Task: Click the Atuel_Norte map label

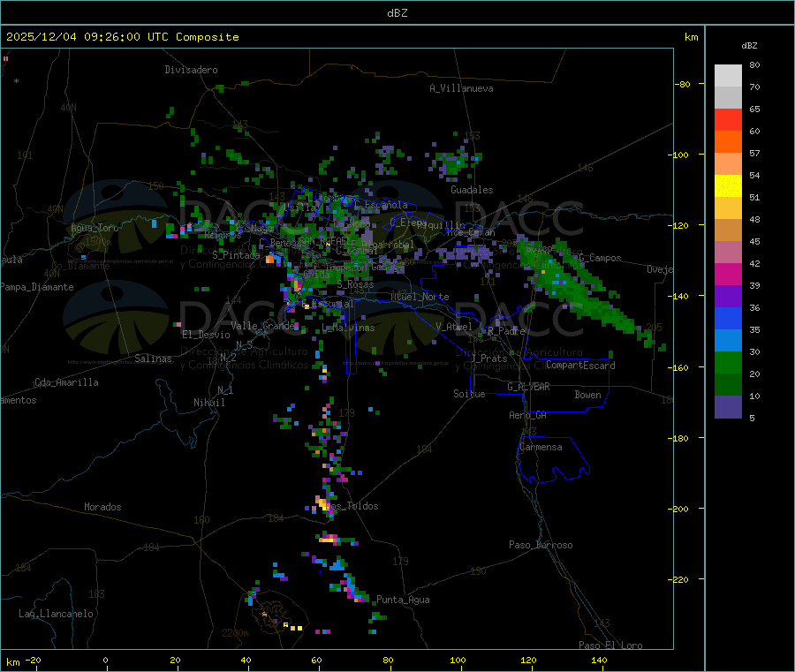Action: [x=420, y=297]
